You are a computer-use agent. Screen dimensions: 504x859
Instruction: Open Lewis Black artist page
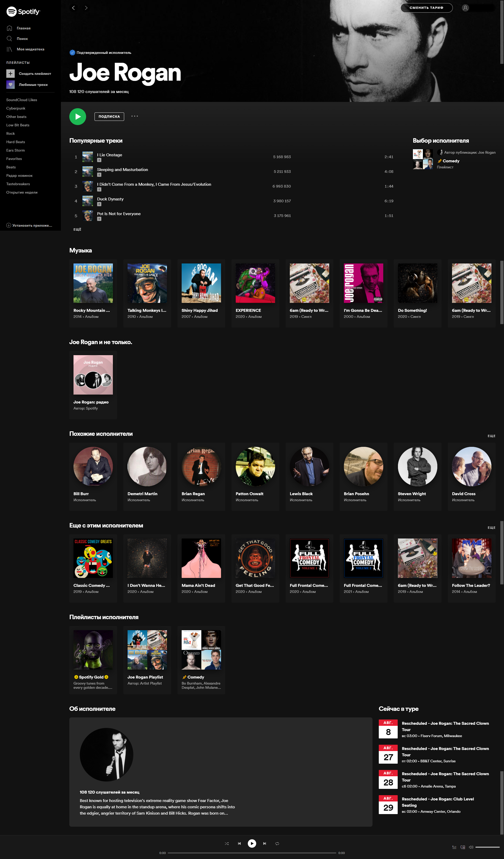[309, 477]
